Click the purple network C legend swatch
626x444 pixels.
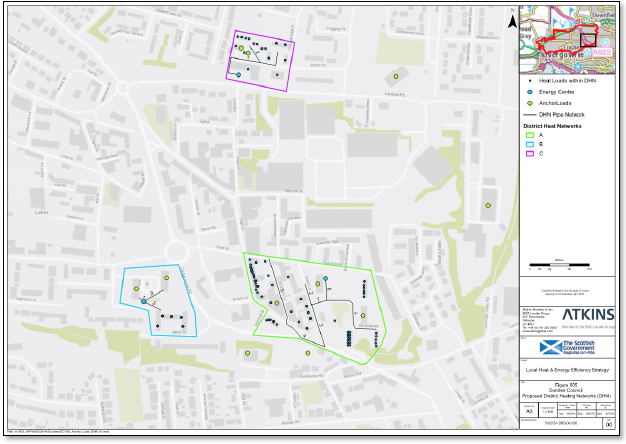(x=530, y=153)
